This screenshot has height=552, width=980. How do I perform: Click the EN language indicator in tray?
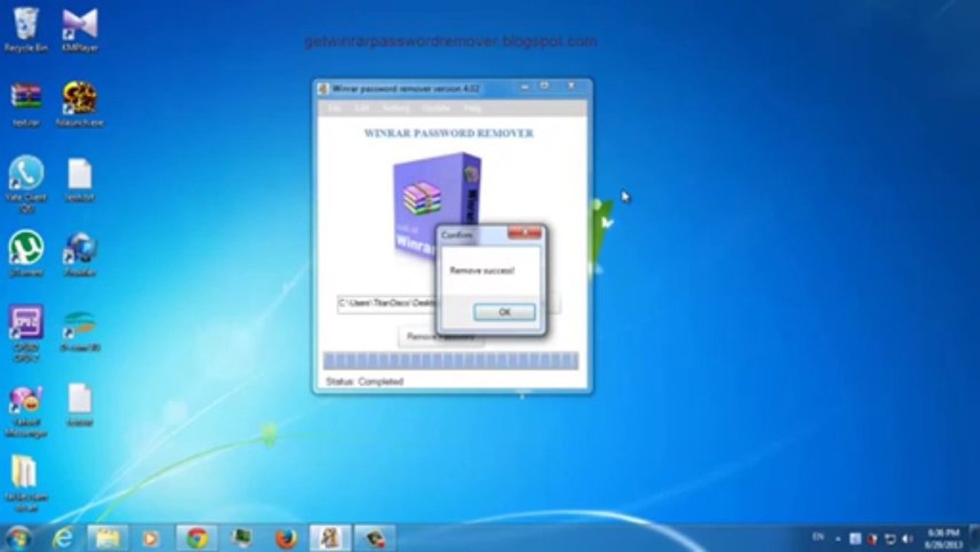pos(819,537)
